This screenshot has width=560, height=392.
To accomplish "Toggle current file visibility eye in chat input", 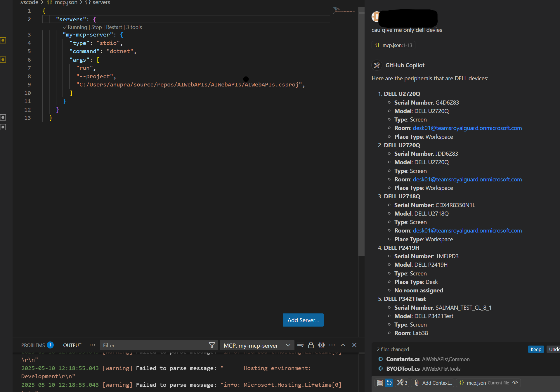I will [x=515, y=383].
